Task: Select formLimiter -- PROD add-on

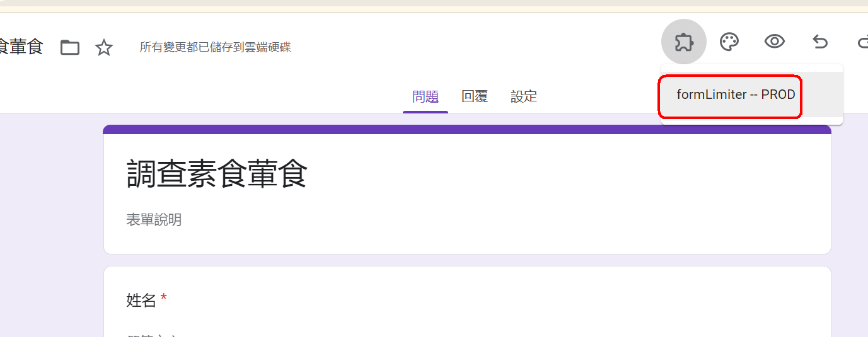Action: [x=736, y=94]
